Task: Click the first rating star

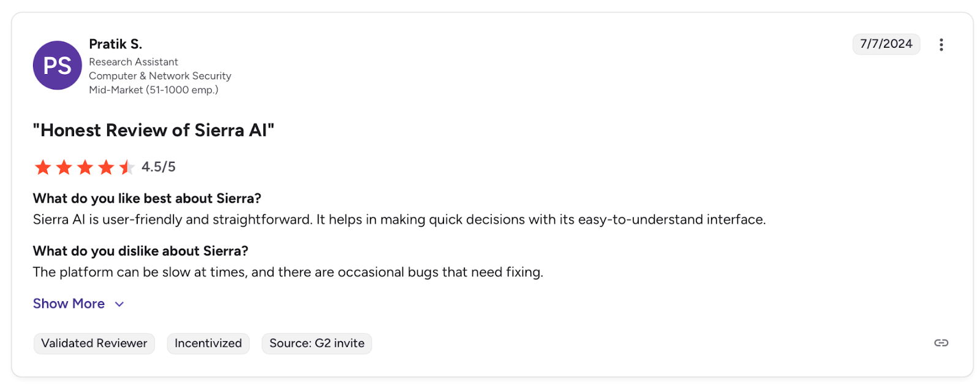Action: pyautogui.click(x=43, y=167)
